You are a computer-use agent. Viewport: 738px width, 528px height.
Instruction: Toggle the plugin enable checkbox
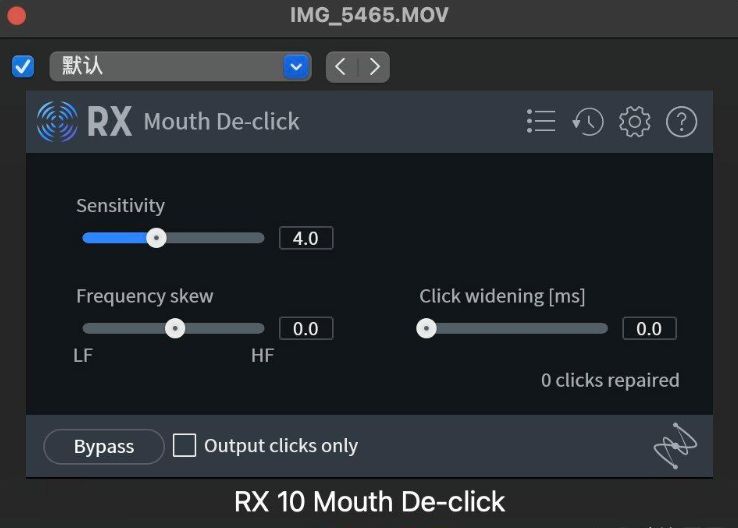(23, 67)
